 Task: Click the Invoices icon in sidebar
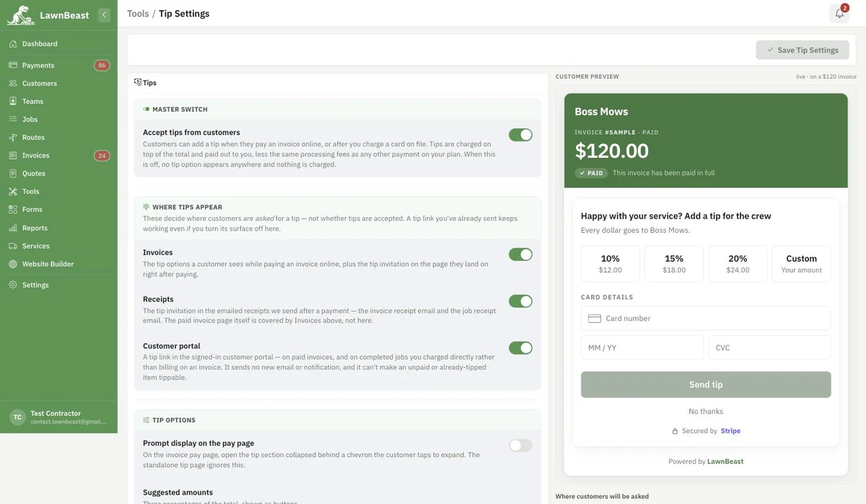click(13, 156)
